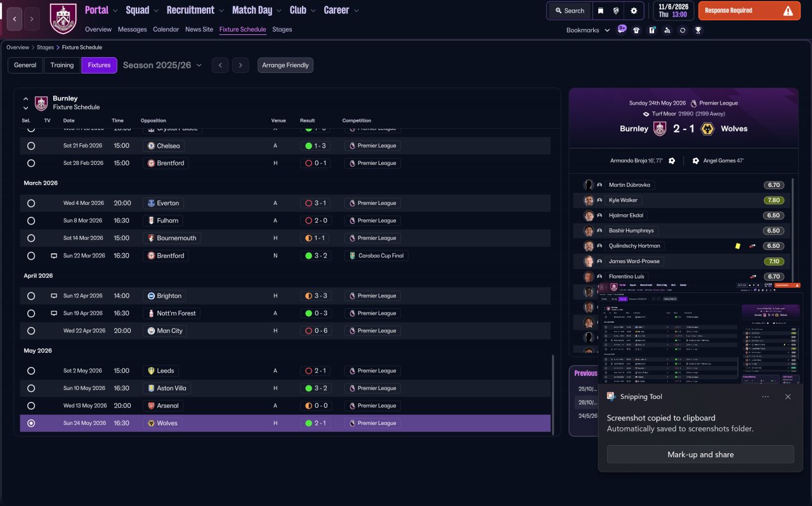Click the Response Required button
The image size is (812, 506).
tap(749, 11)
